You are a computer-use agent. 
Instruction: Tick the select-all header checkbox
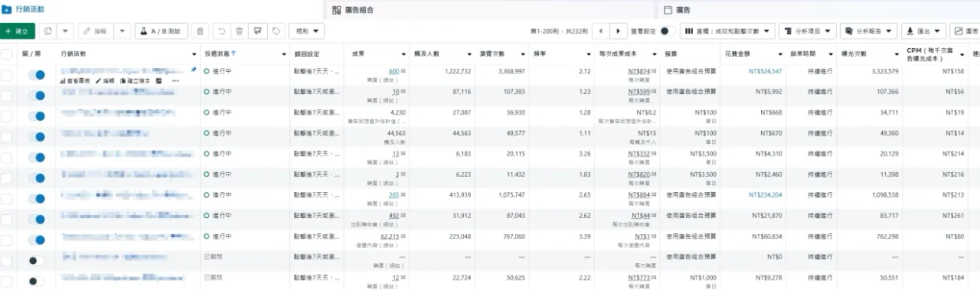click(7, 54)
